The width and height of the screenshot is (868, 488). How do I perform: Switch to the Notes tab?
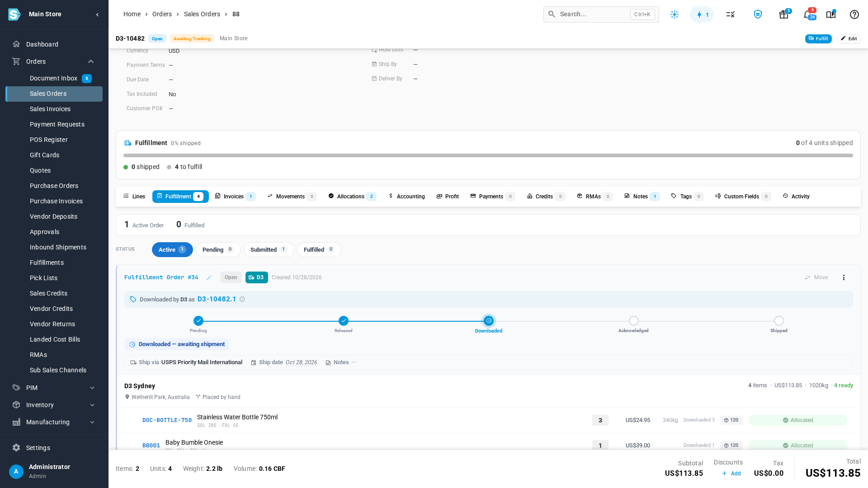(x=642, y=197)
